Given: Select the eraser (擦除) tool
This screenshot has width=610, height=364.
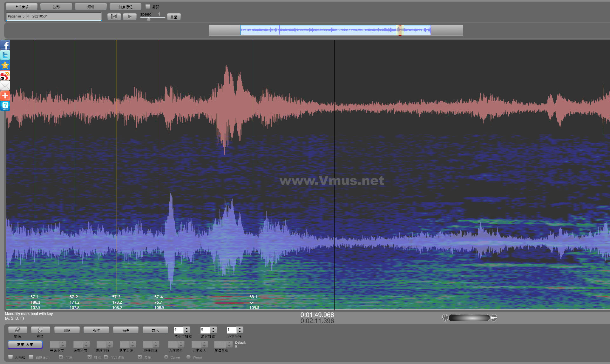Looking at the screenshot, I should click(17, 330).
